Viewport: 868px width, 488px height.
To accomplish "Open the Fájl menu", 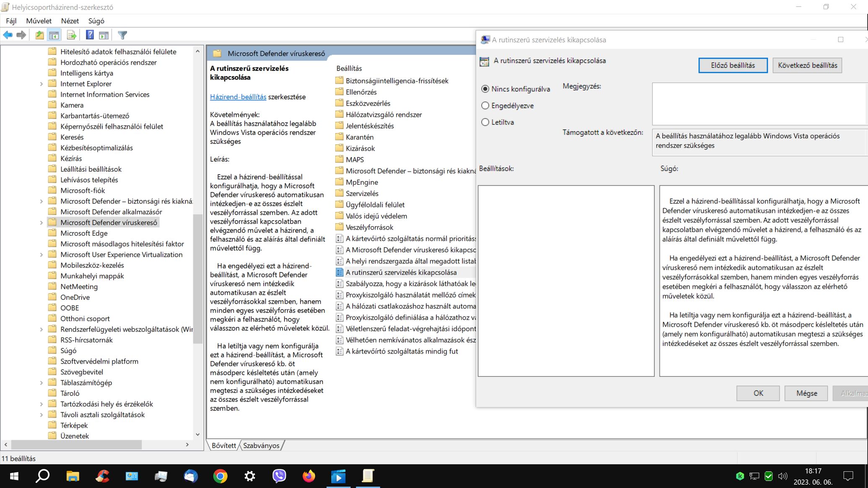I will pos(11,21).
